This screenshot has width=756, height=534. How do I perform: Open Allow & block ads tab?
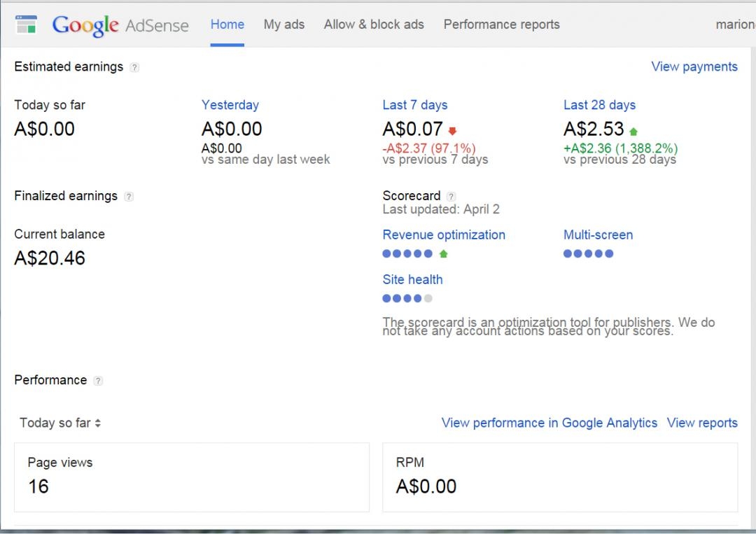[374, 24]
